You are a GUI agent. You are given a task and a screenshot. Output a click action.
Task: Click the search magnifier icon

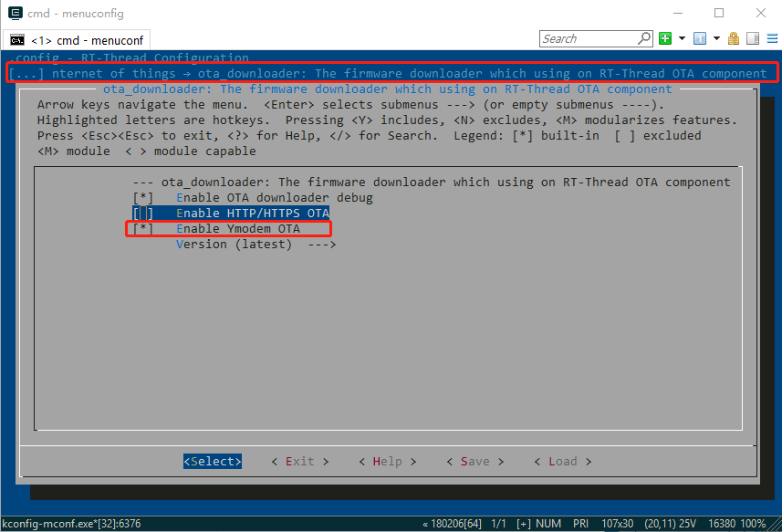644,38
